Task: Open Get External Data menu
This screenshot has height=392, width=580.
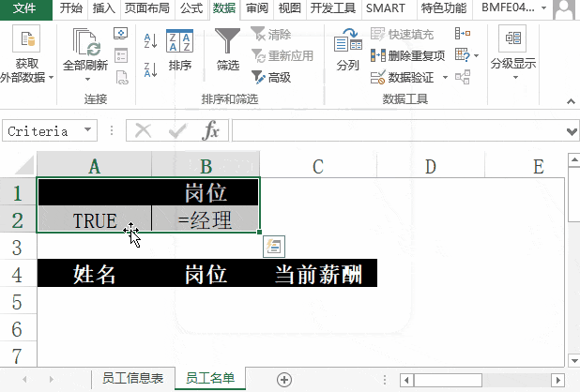Action: [x=26, y=54]
